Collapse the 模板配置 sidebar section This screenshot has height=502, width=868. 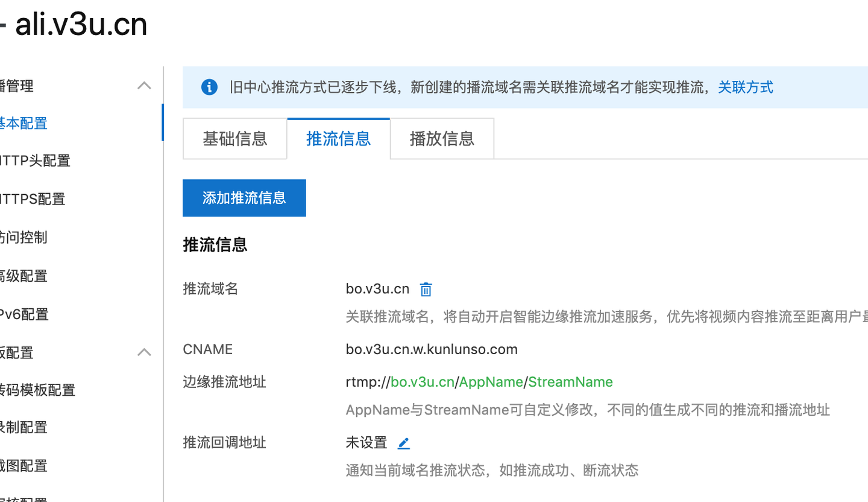point(144,352)
